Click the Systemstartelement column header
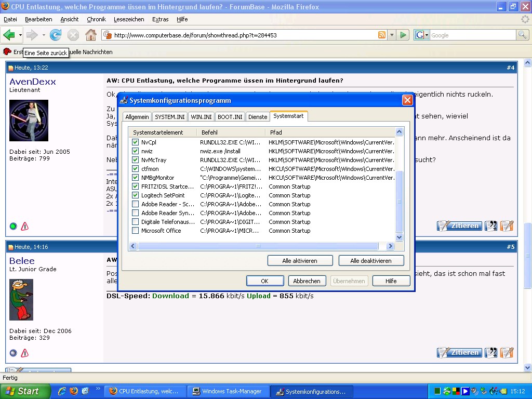The height and width of the screenshot is (399, 532). [x=163, y=132]
